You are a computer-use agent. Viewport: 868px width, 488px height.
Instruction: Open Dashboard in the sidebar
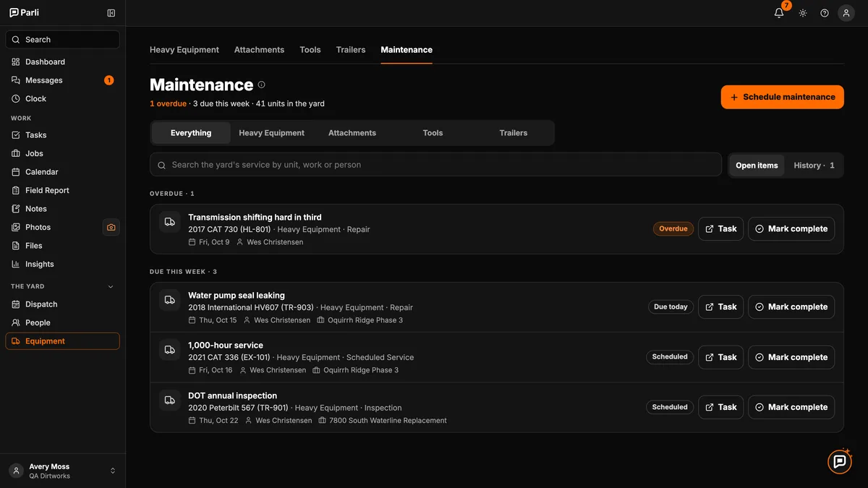click(63, 62)
